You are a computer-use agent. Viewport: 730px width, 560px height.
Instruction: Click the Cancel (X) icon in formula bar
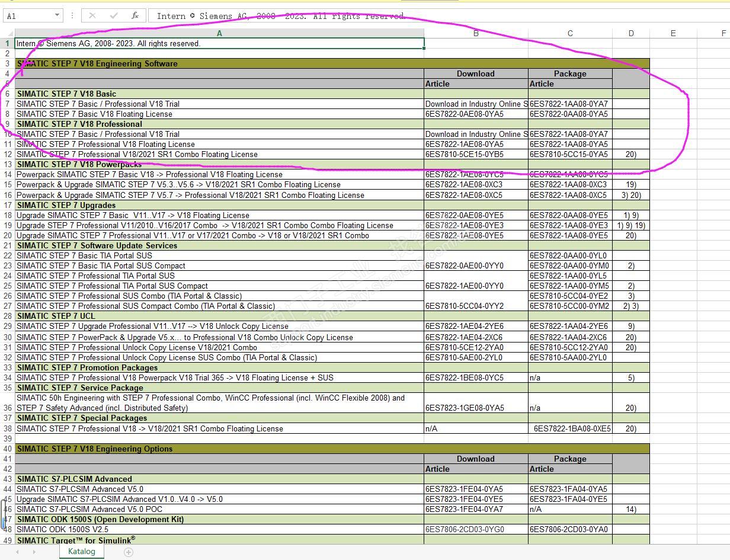point(92,16)
